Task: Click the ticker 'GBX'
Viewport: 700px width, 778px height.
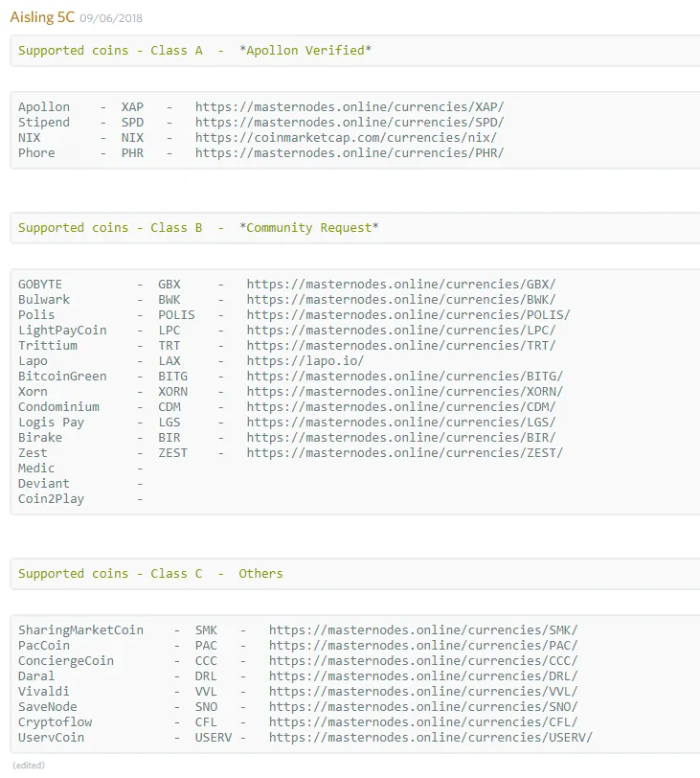Action: (169, 284)
